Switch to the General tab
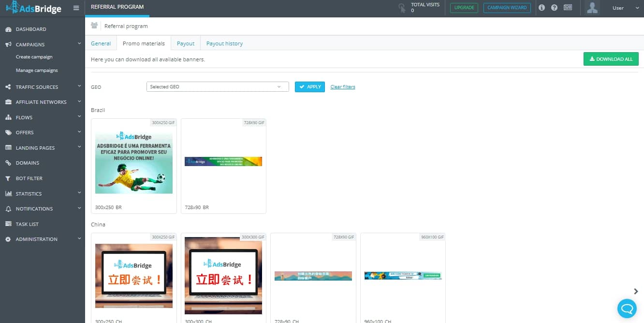This screenshot has width=644, height=323. 101,43
